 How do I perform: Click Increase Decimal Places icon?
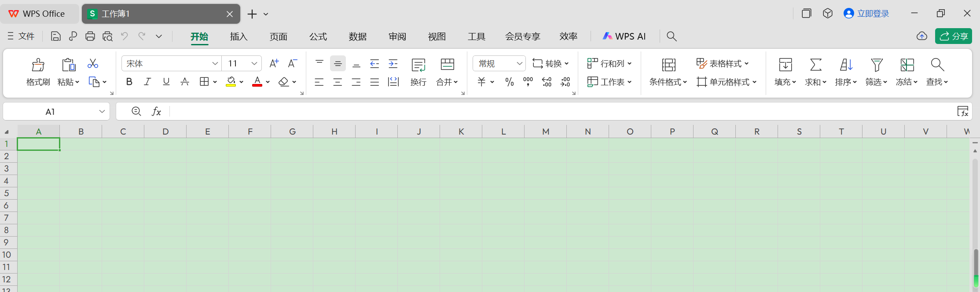point(547,82)
